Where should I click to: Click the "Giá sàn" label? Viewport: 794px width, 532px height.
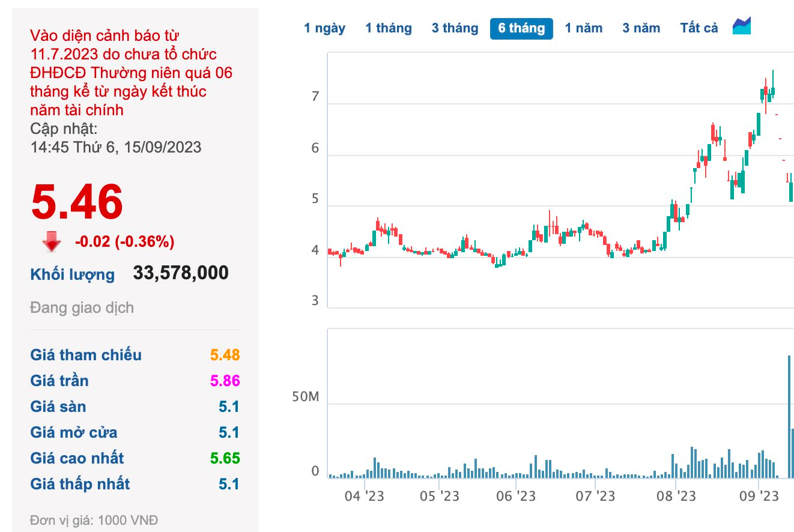[x=58, y=407]
